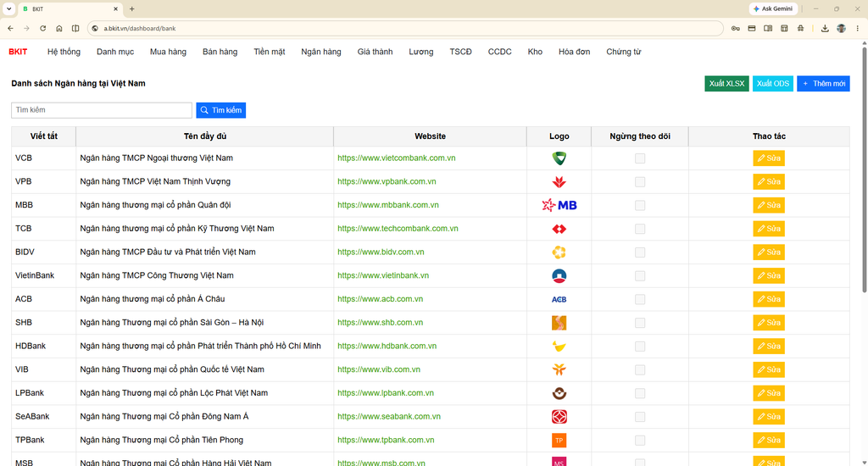Click the SHB logo icon
Screen dimensions: 868x466
tap(559, 323)
